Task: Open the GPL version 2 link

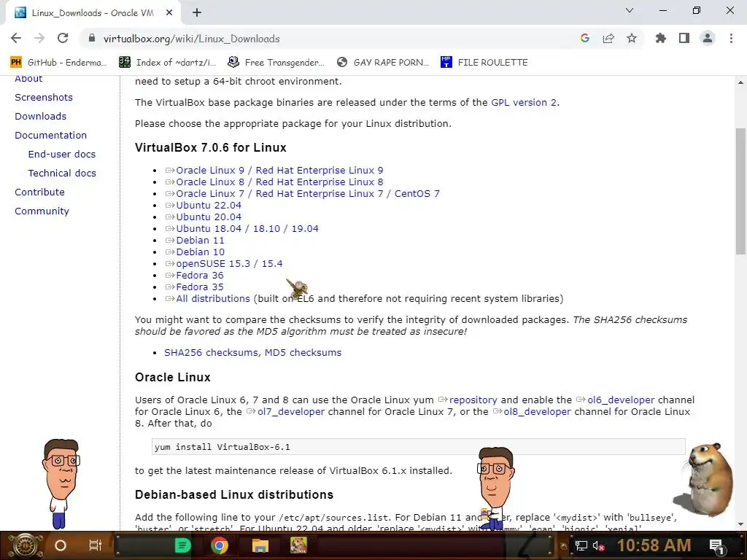Action: click(524, 102)
